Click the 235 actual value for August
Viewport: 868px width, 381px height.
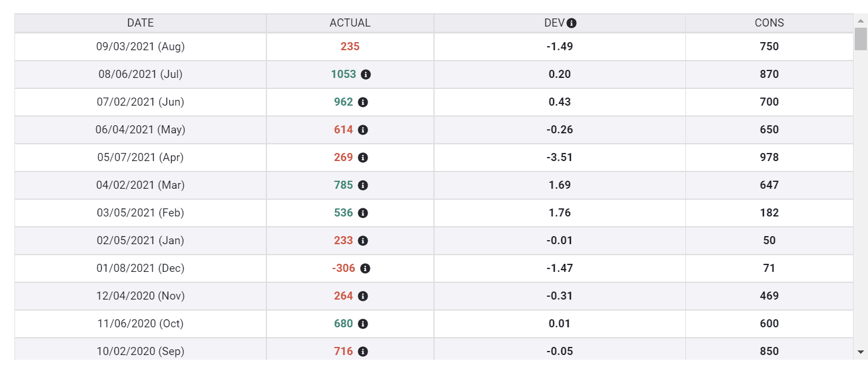[350, 47]
